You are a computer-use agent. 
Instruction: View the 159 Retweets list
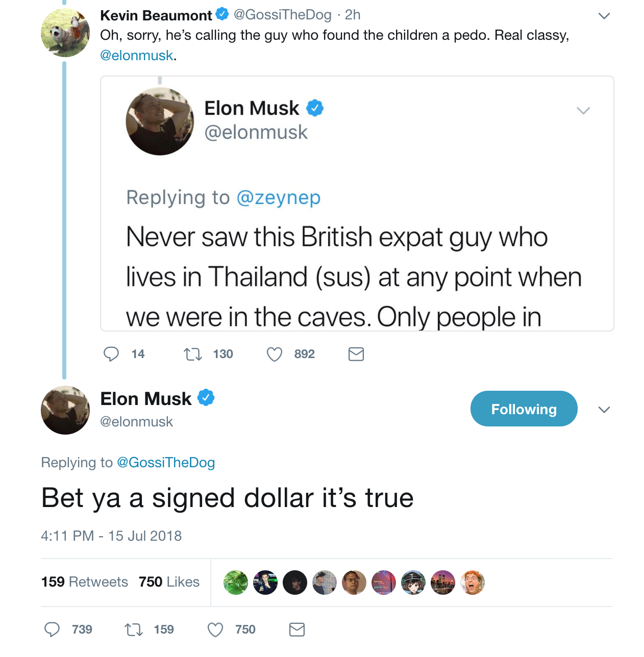coord(85,582)
